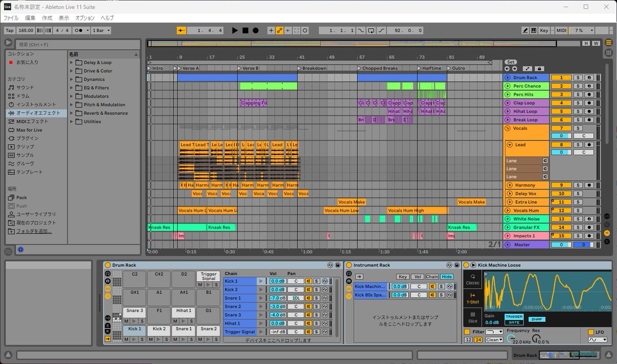
Task: Select Classic mode in Simpler
Action: tap(473, 279)
